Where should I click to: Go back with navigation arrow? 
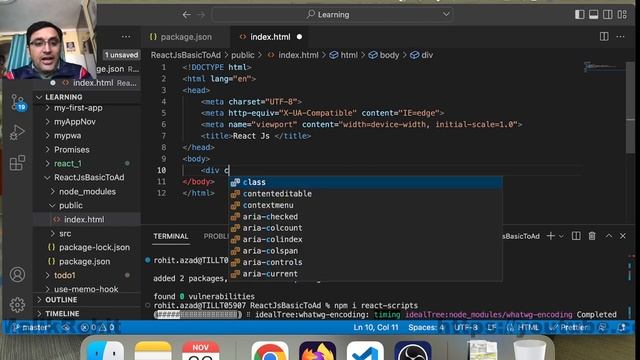click(187, 15)
